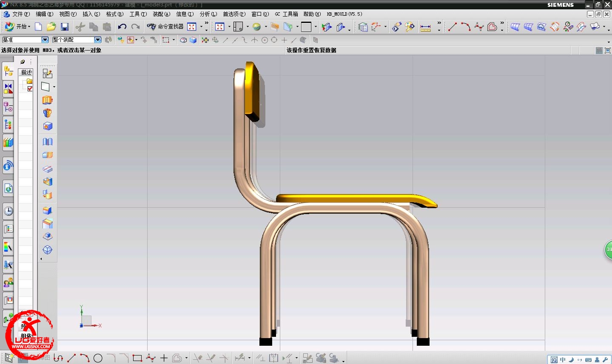Select the Circle tool in the bottom sketch toolbar
The height and width of the screenshot is (364, 612).
[98, 358]
